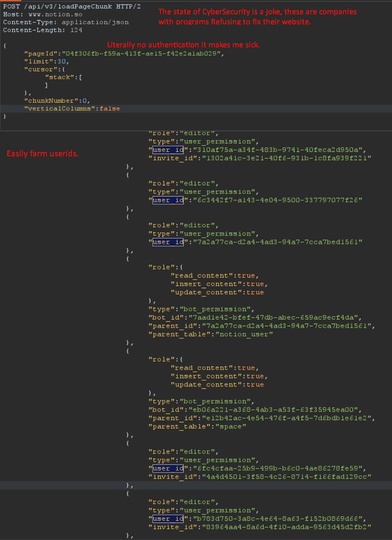Click highlighted user_id key before b783d750
Image resolution: width=392 pixels, height=540 pixels.
168,519
